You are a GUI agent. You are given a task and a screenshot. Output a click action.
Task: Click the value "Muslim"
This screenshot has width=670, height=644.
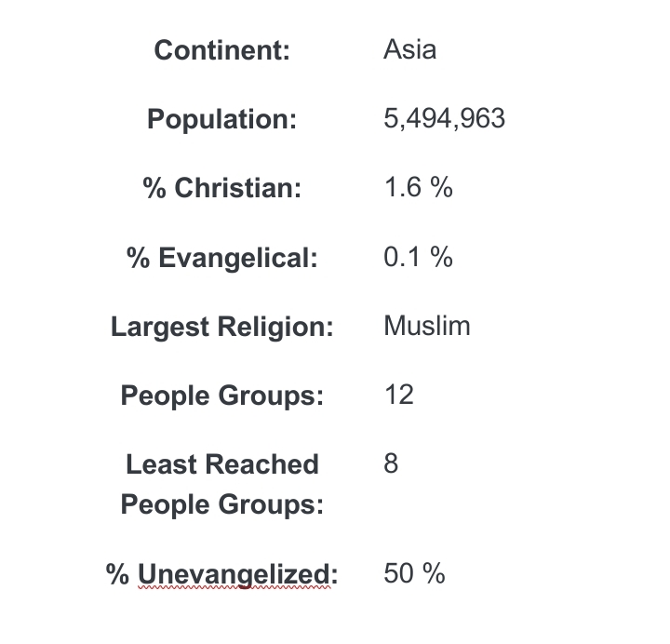(426, 326)
